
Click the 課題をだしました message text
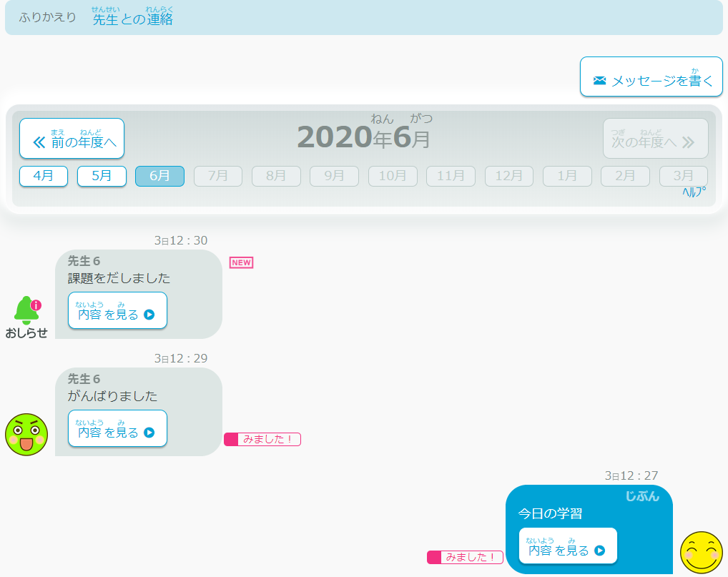point(119,278)
